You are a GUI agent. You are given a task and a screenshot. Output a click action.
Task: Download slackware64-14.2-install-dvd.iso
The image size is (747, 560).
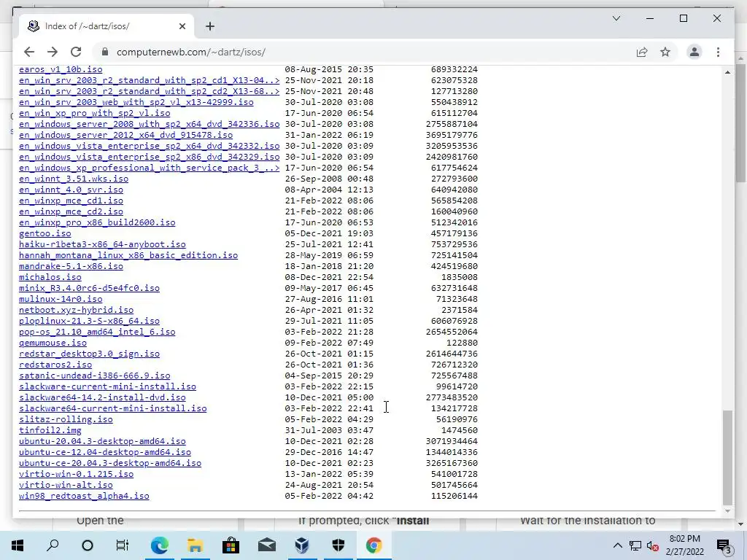pos(102,397)
